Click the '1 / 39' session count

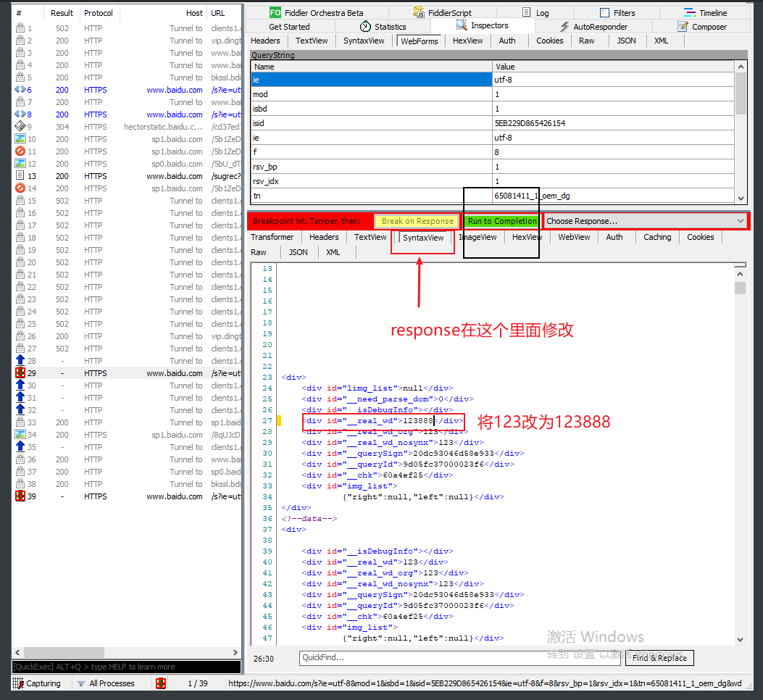[198, 683]
